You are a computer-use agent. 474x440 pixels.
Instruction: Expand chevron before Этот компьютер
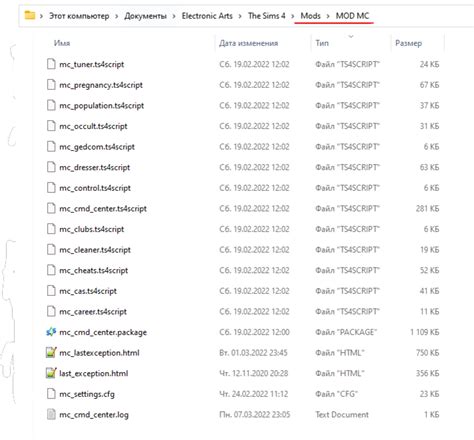coord(41,16)
